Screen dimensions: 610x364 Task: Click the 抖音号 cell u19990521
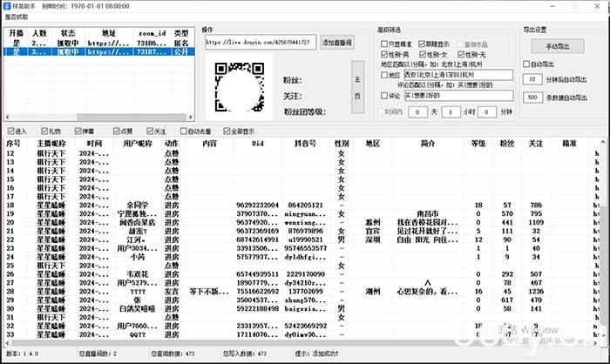pyautogui.click(x=305, y=239)
